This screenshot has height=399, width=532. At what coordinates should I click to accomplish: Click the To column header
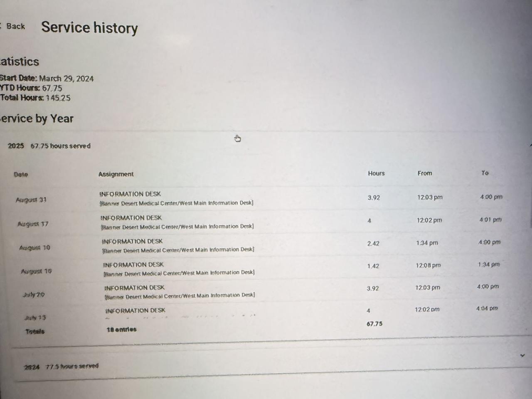485,173
